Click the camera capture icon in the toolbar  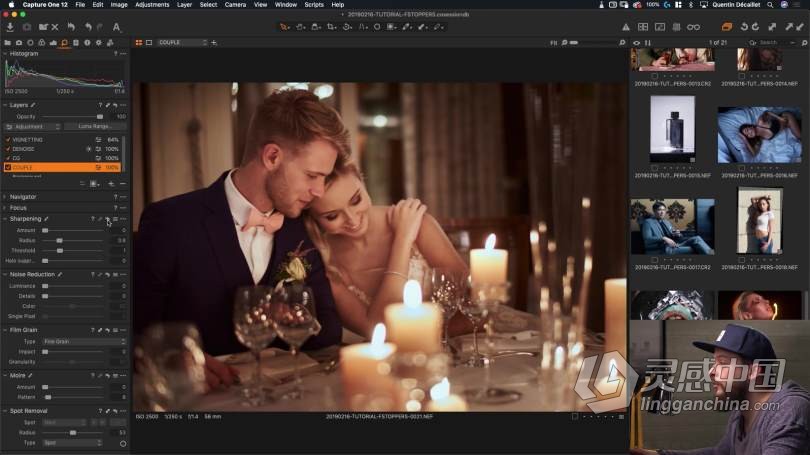27,27
